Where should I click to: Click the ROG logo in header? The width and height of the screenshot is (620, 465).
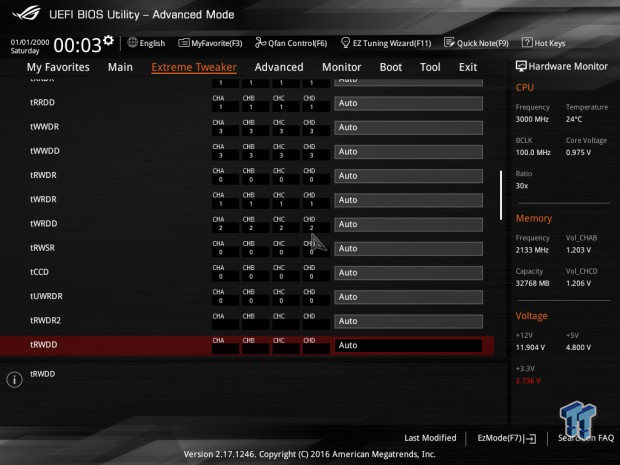click(26, 14)
